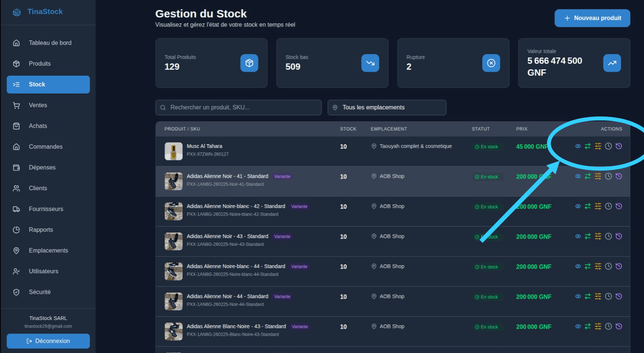The image size is (644, 353).
Task: View details of Adidas Noire-blanc 42
Action: (578, 206)
